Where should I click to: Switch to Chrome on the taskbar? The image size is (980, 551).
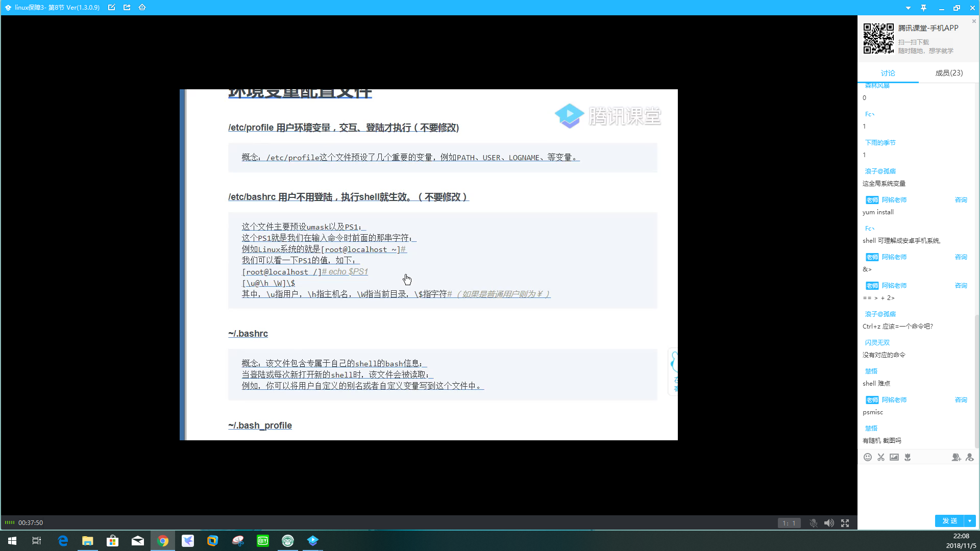[x=163, y=541]
